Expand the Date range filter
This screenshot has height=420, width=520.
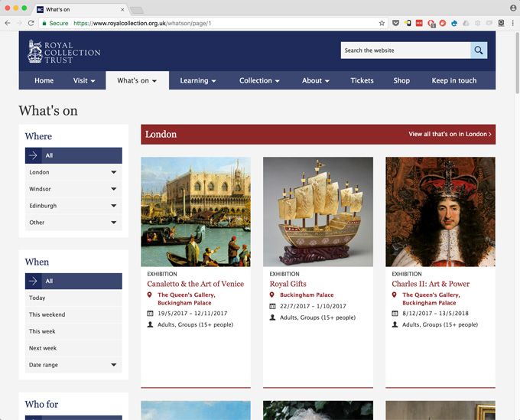click(73, 365)
